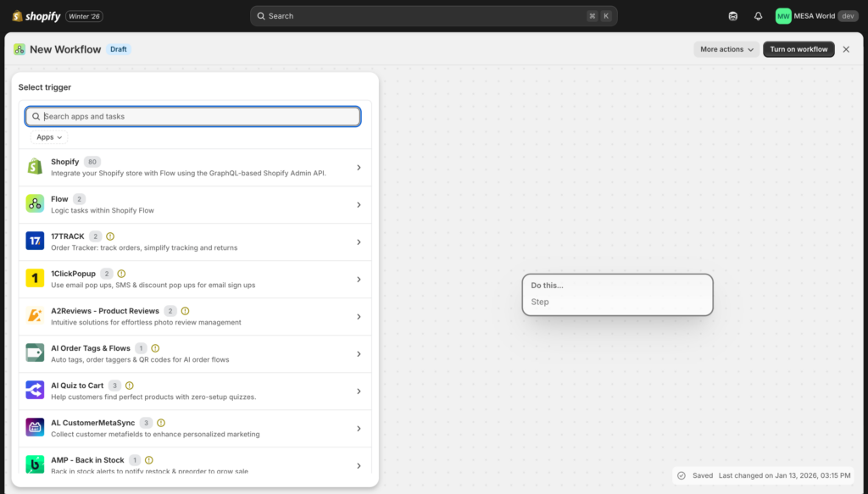
Task: Expand the A2Reviews row chevron
Action: (x=359, y=316)
